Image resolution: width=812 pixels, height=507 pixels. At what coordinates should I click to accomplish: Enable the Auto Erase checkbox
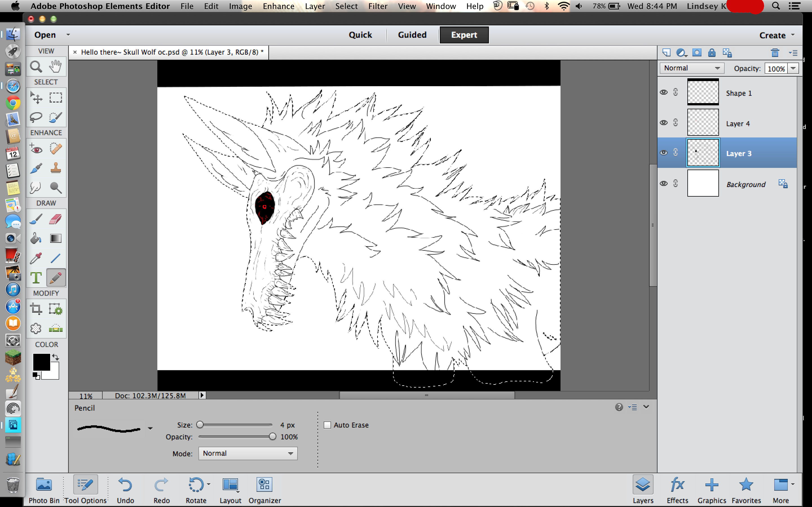tap(327, 425)
